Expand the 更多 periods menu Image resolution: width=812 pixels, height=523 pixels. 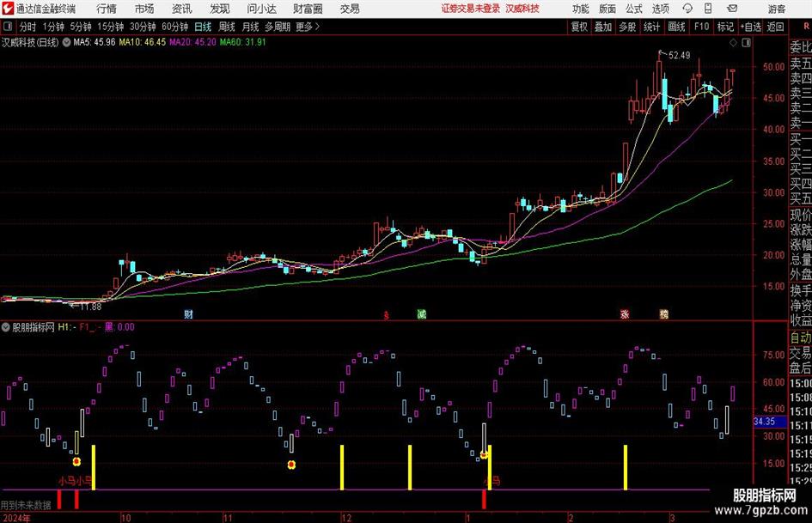[308, 27]
